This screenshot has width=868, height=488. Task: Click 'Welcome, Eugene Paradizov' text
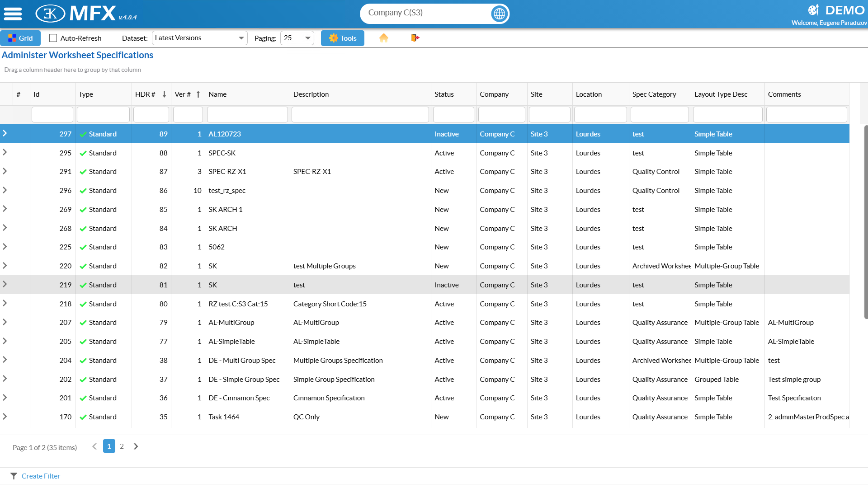tap(829, 23)
